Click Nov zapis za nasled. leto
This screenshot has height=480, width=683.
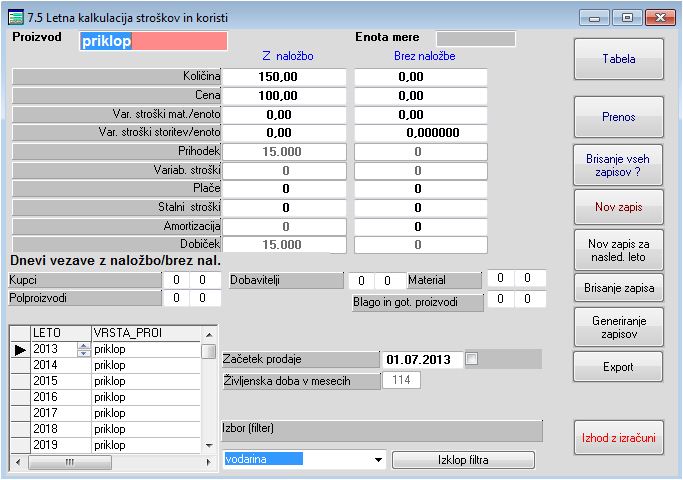point(618,249)
